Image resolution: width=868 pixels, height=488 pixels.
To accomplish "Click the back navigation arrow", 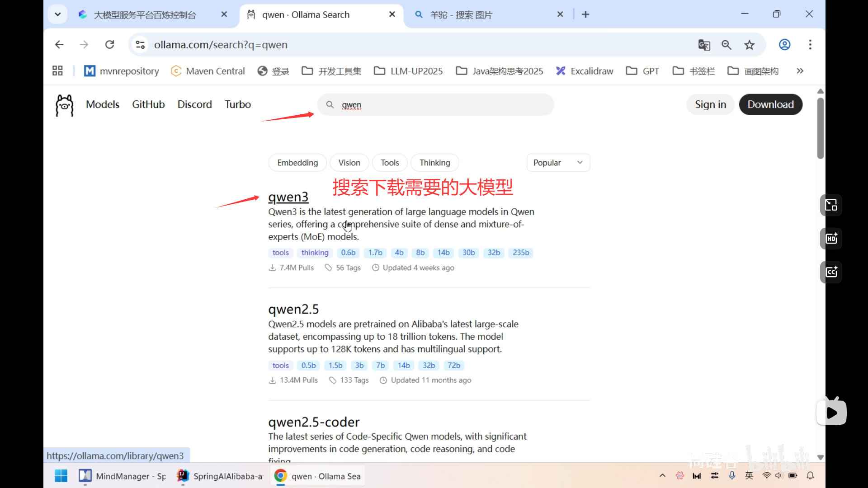I will tap(59, 44).
